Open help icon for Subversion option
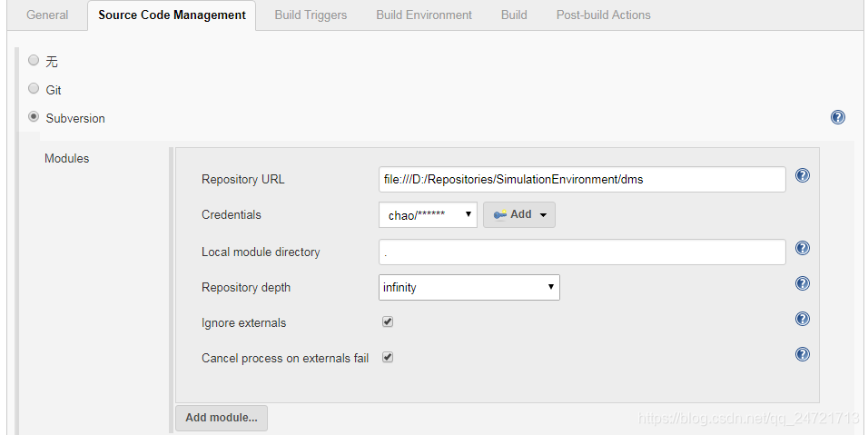 [x=837, y=117]
